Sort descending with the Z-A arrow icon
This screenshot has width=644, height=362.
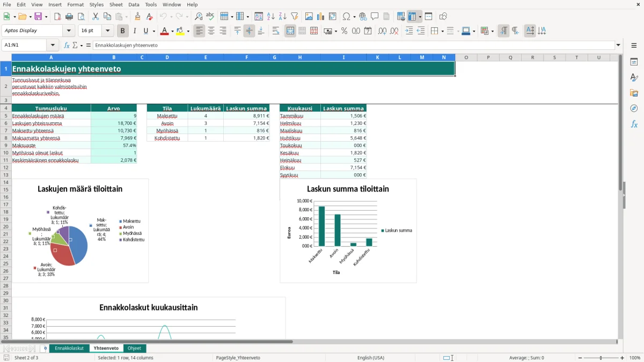[283, 17]
